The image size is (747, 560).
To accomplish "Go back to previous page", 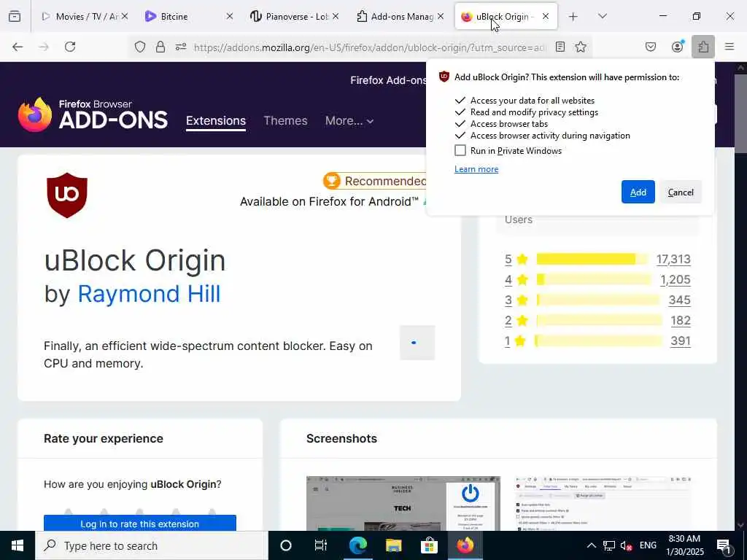I will click(x=18, y=47).
